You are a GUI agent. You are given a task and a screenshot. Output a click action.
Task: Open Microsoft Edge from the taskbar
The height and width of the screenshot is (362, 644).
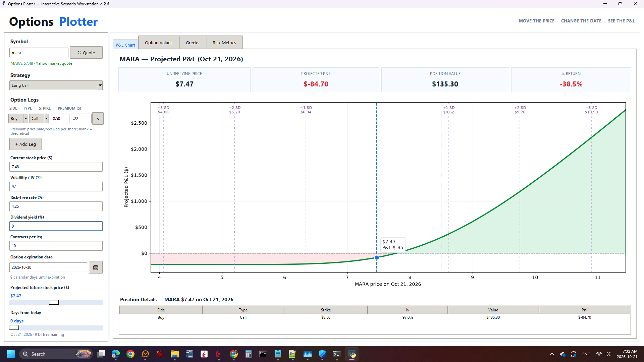pyautogui.click(x=116, y=354)
